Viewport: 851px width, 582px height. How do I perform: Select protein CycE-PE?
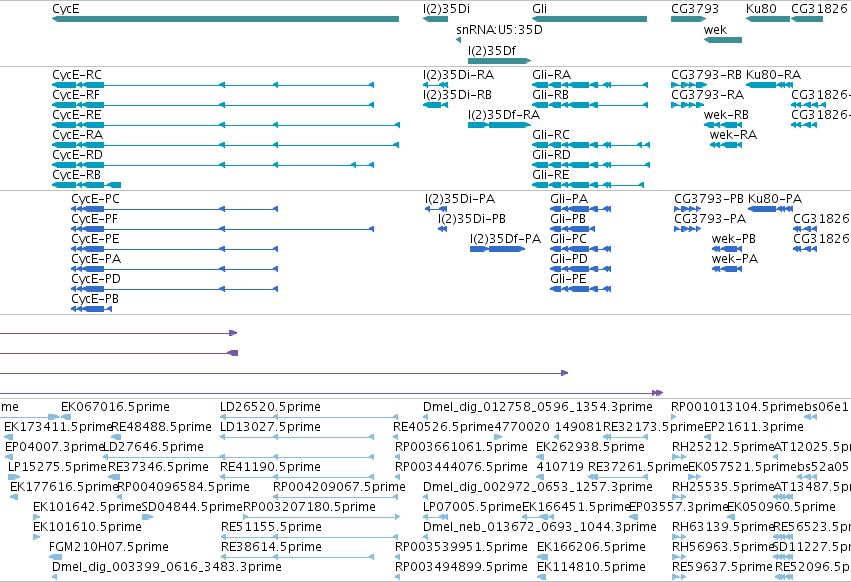174,249
